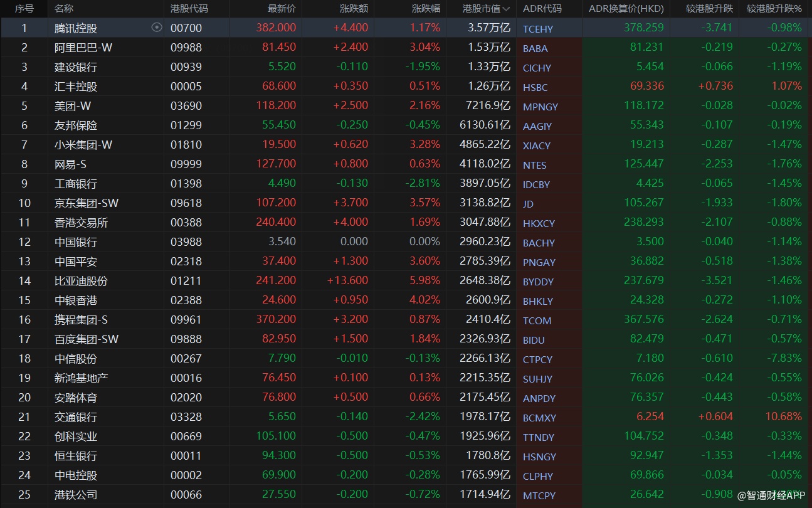Viewport: 812px width, 508px height.
Task: Open ADR ticker TCEHY
Action: coord(538,29)
